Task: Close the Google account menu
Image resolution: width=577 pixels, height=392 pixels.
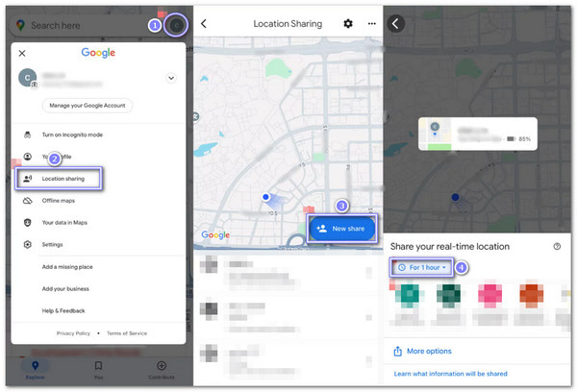Action: point(22,53)
